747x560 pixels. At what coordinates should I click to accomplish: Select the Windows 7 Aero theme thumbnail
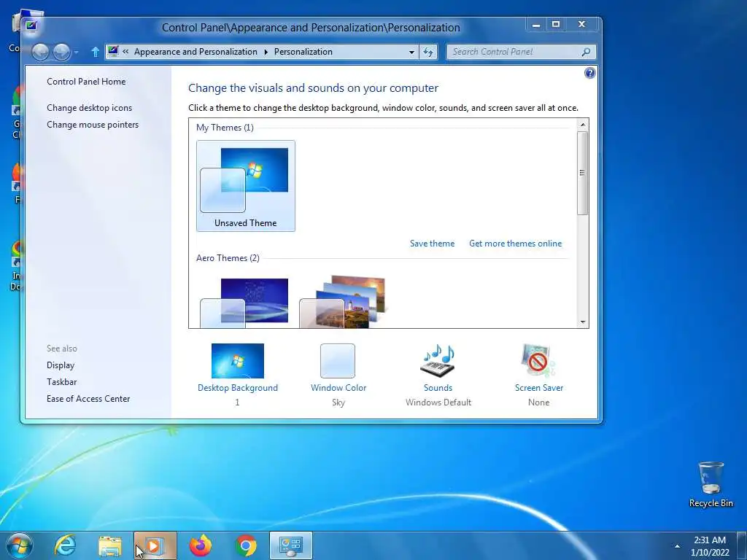coord(244,303)
